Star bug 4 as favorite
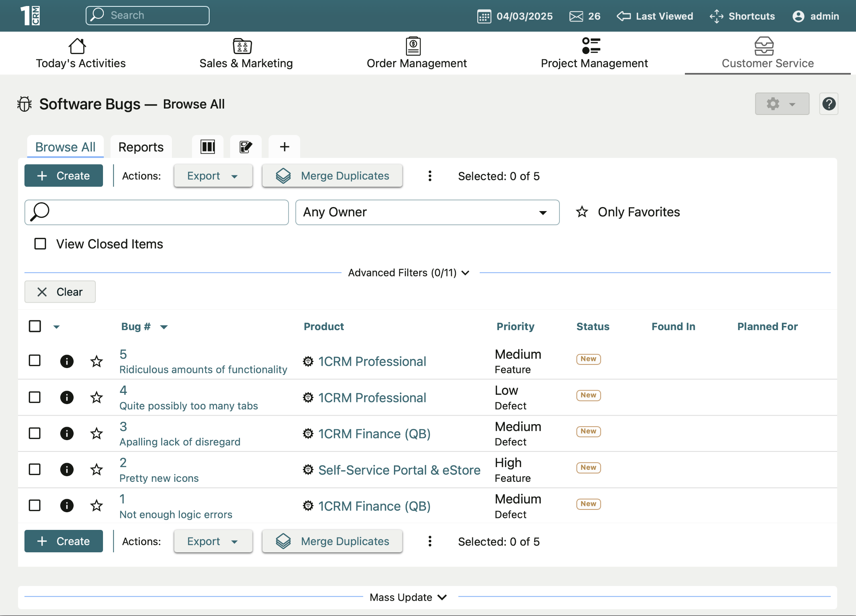Image resolution: width=856 pixels, height=616 pixels. 97,397
